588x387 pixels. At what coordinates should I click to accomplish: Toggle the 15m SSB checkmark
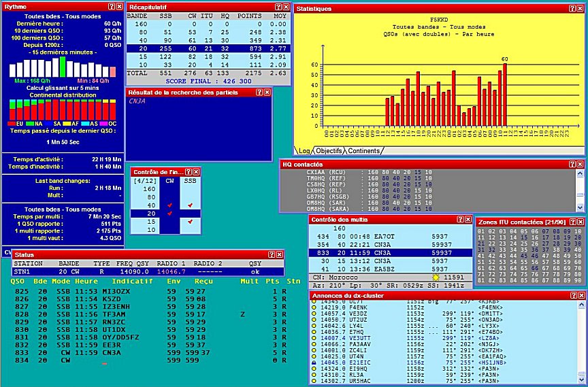(x=191, y=221)
